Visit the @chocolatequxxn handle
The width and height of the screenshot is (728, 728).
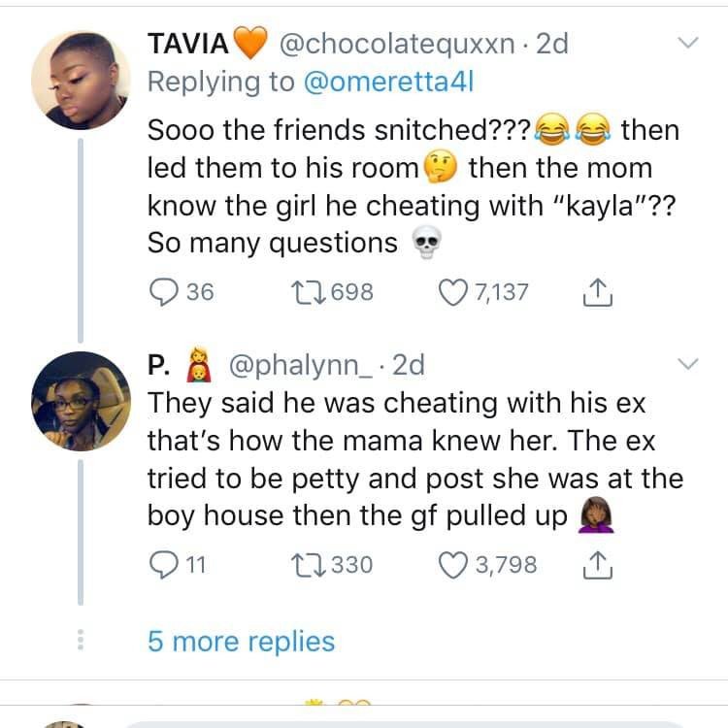(397, 44)
